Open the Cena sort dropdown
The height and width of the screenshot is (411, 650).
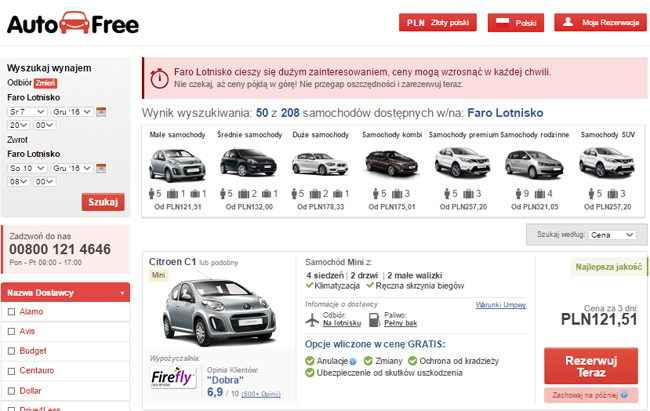612,235
